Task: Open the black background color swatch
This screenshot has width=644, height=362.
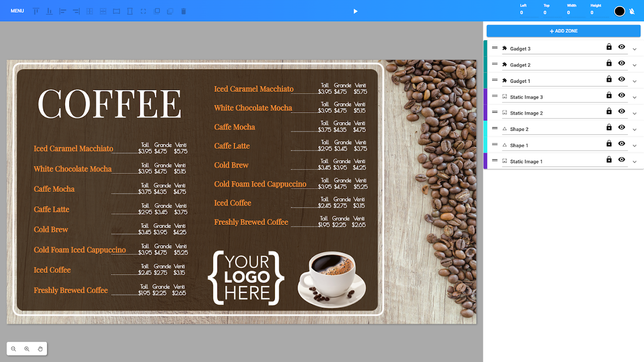Action: tap(620, 11)
